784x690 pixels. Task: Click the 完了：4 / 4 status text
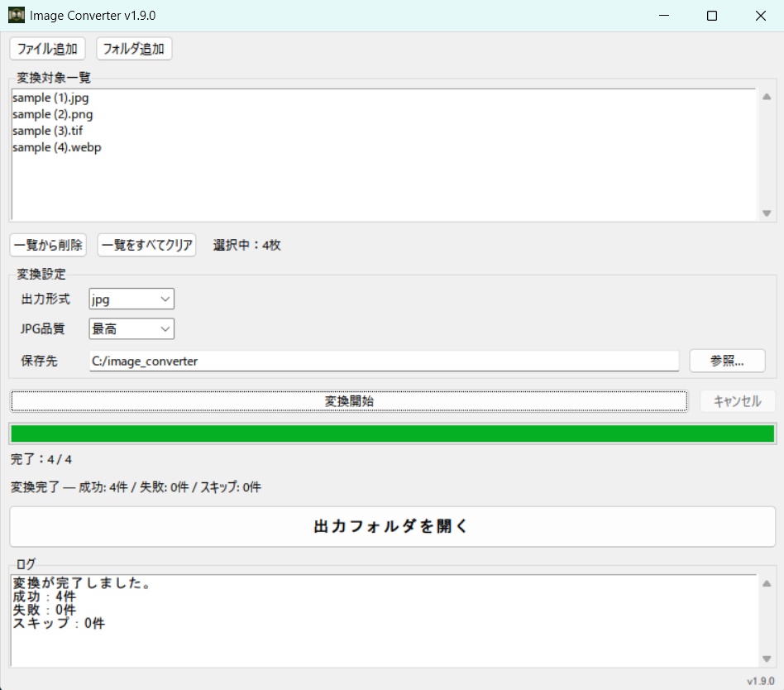[x=41, y=459]
